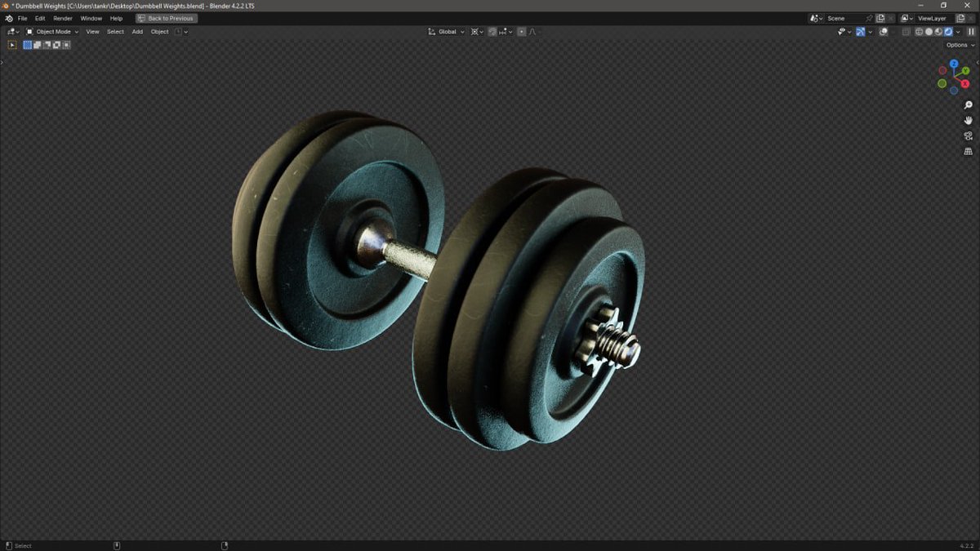The image size is (980, 551).
Task: Open the Options dropdown below the header
Action: 956,45
